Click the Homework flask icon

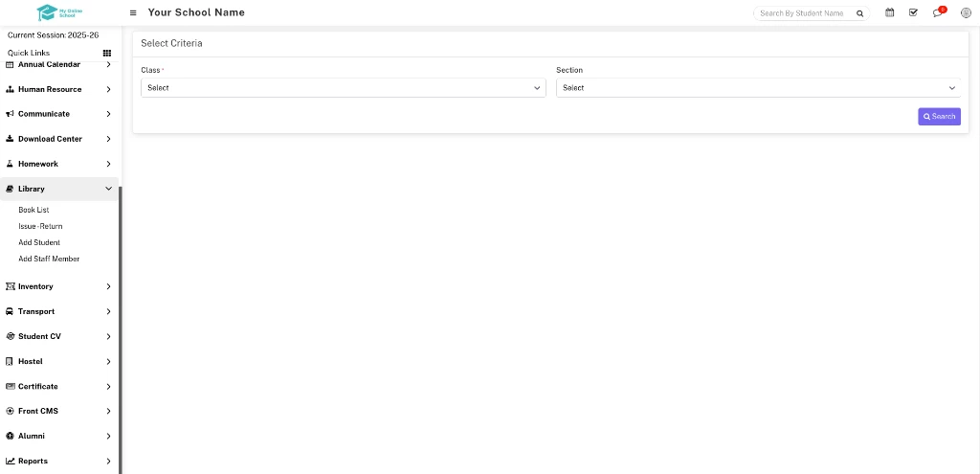(10, 164)
